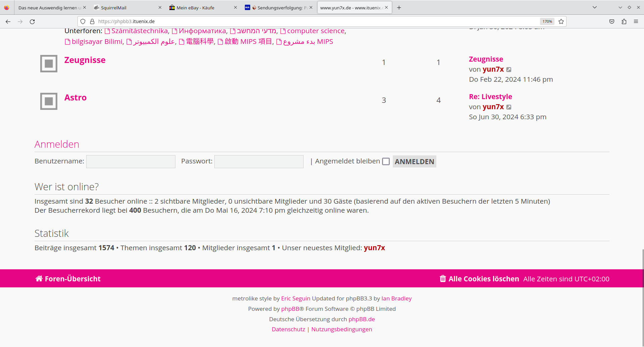Click the go back arrow in toolbar
Viewport: 644px width, 347px height.
(x=8, y=21)
